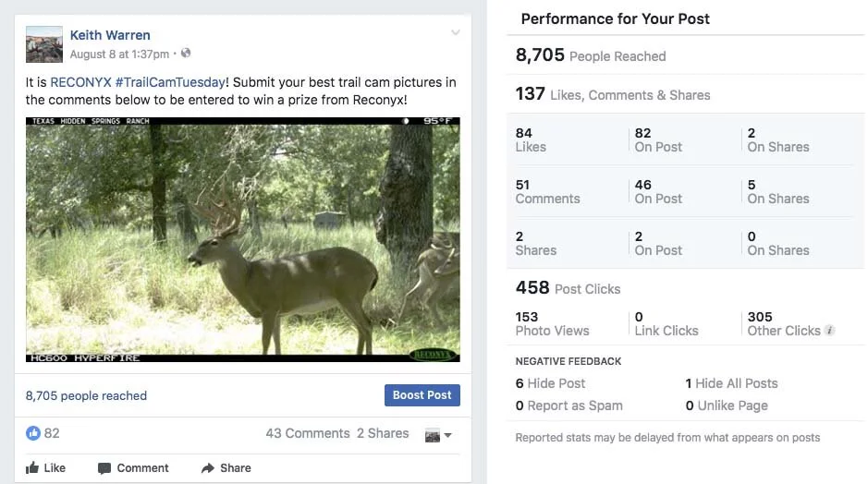Open the Keith Warren profile link

(110, 36)
